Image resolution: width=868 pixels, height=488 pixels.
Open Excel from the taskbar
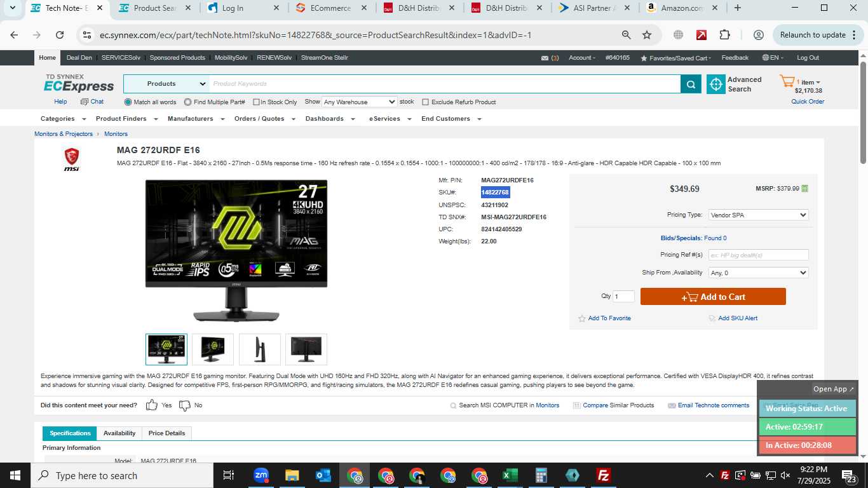click(x=510, y=475)
